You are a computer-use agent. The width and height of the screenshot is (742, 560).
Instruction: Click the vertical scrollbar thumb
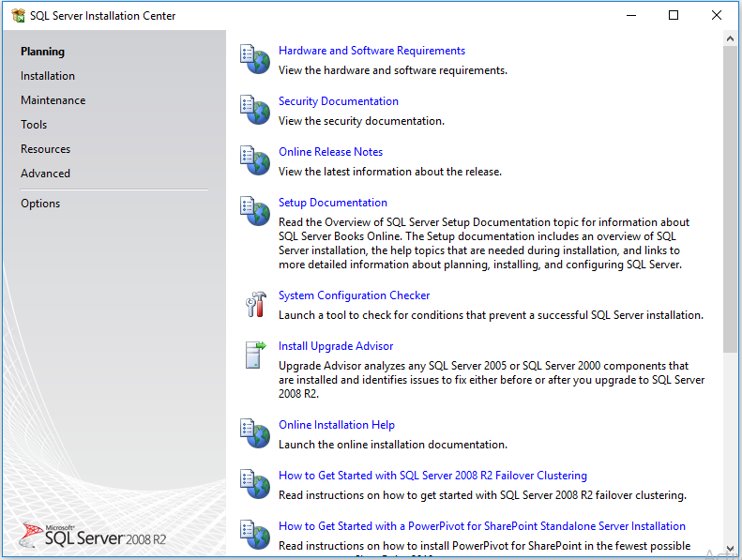730,199
